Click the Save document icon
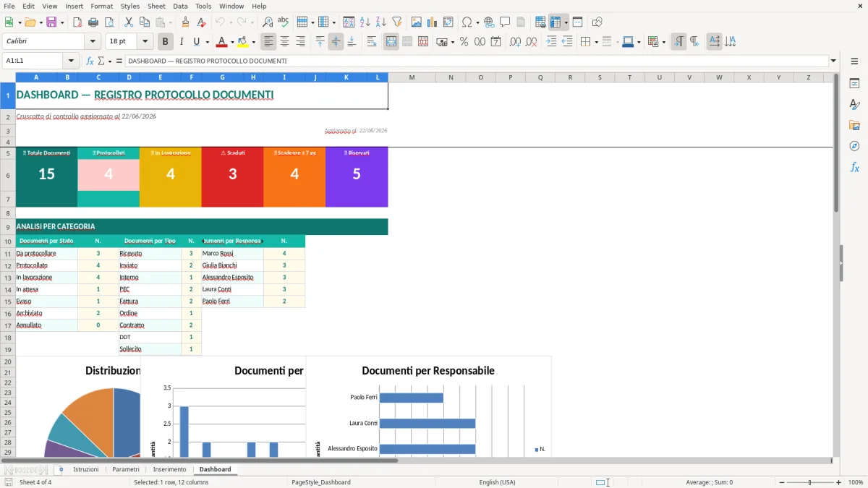 point(51,22)
